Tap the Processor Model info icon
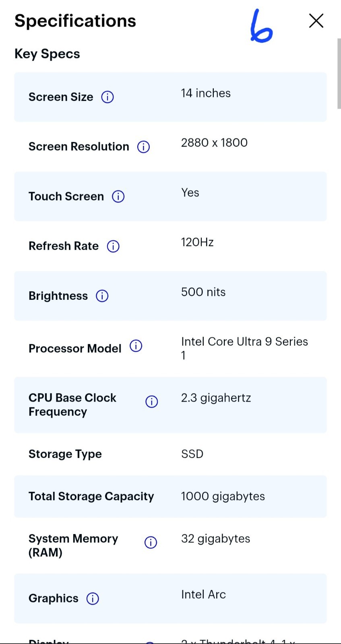This screenshot has width=341, height=644. pos(136,346)
